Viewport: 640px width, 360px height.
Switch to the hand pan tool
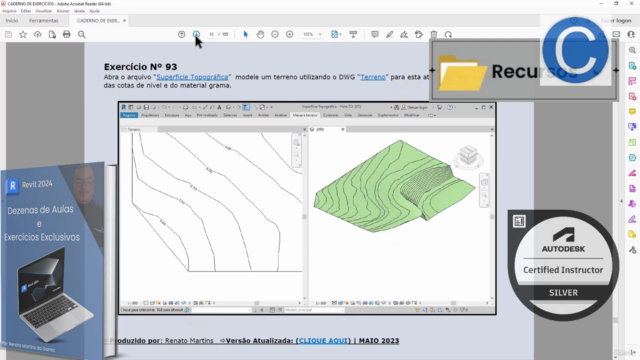point(260,35)
